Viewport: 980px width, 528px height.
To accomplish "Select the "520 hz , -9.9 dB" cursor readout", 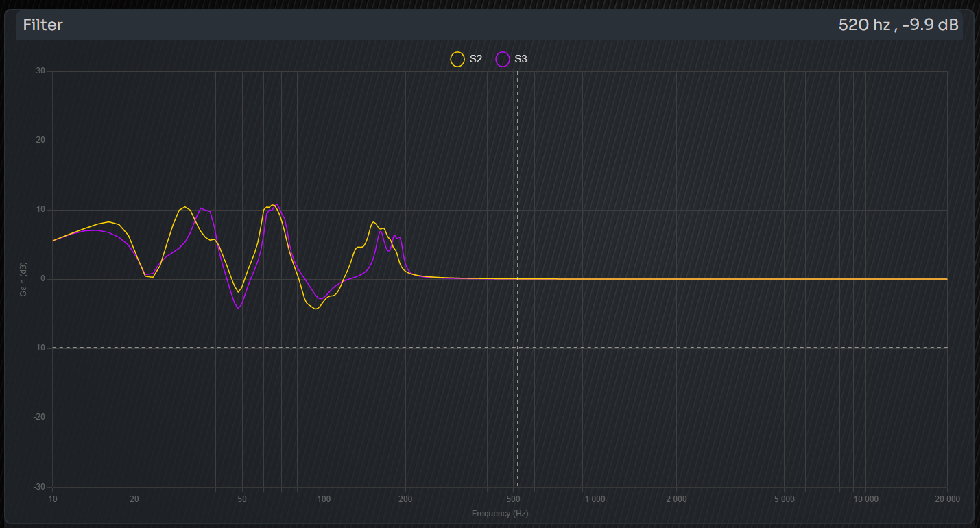I will pos(898,25).
